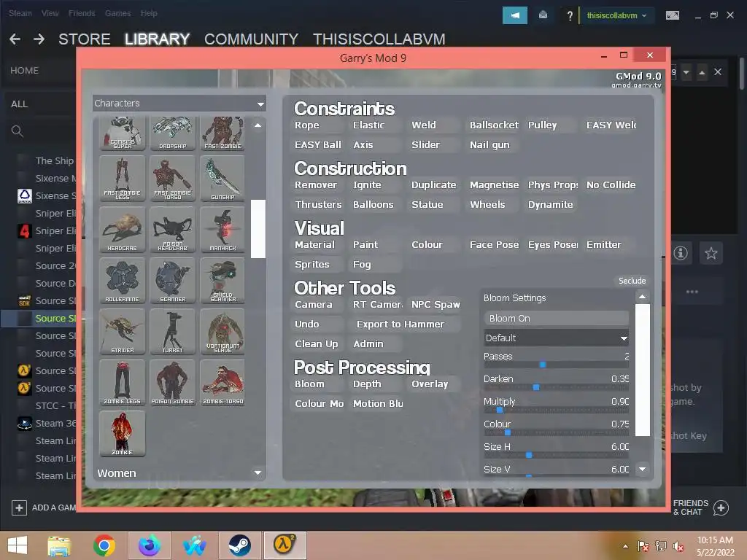Click the NPC Spawn tool

(436, 305)
